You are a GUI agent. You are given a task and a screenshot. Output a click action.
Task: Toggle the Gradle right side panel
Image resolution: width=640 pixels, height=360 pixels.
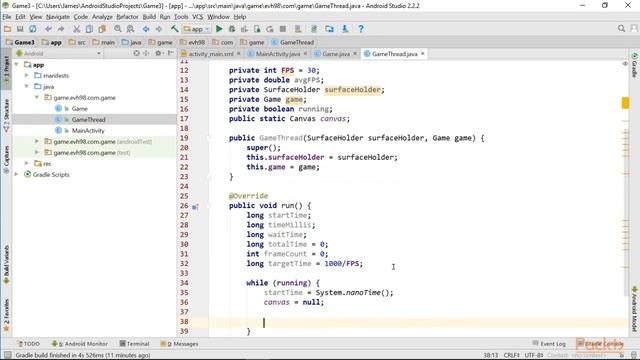coord(634,65)
